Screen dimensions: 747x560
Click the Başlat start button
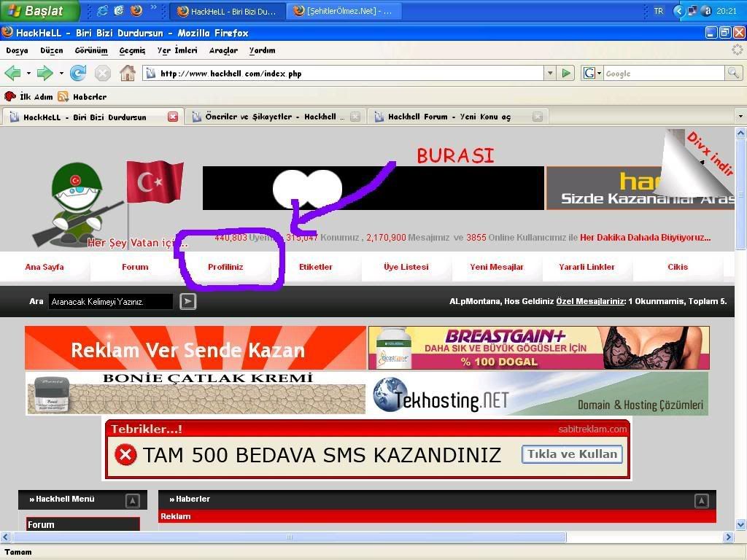click(39, 10)
